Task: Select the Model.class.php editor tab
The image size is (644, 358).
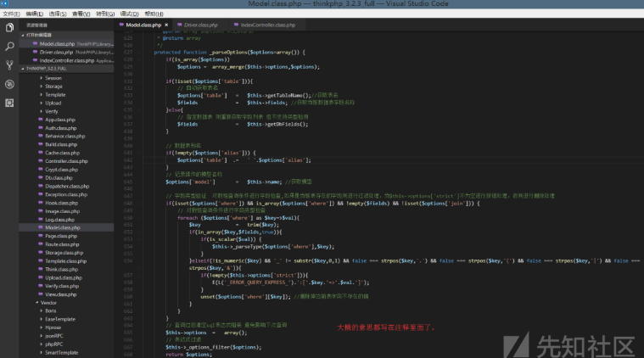Action: point(143,25)
